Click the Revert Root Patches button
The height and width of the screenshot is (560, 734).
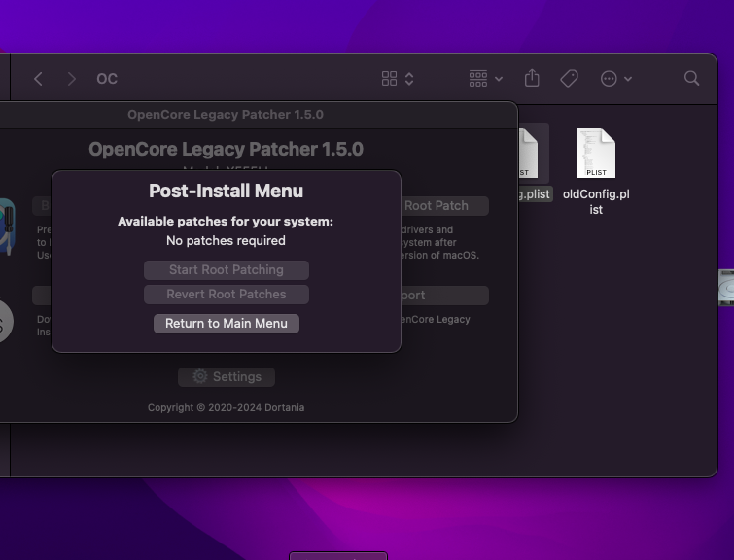click(227, 295)
